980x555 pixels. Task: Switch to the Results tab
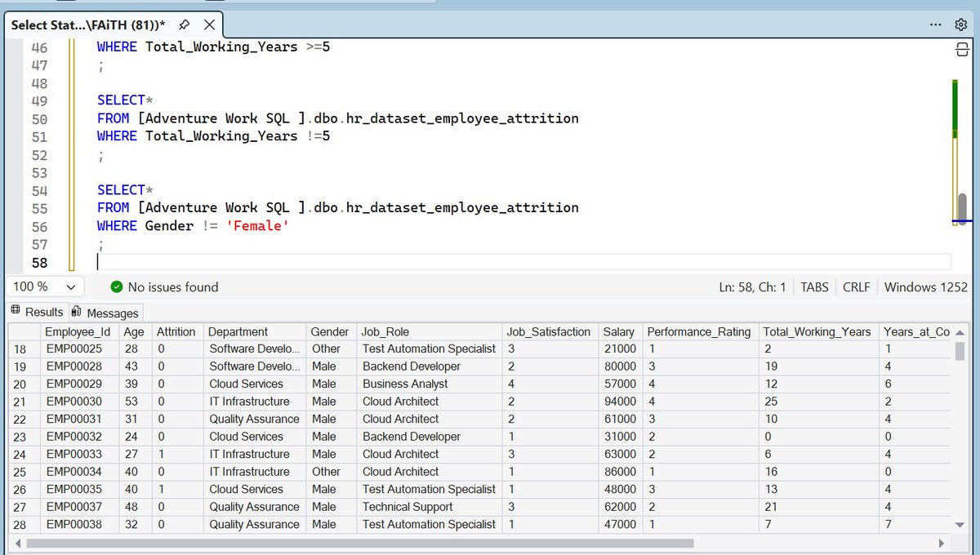[36, 312]
